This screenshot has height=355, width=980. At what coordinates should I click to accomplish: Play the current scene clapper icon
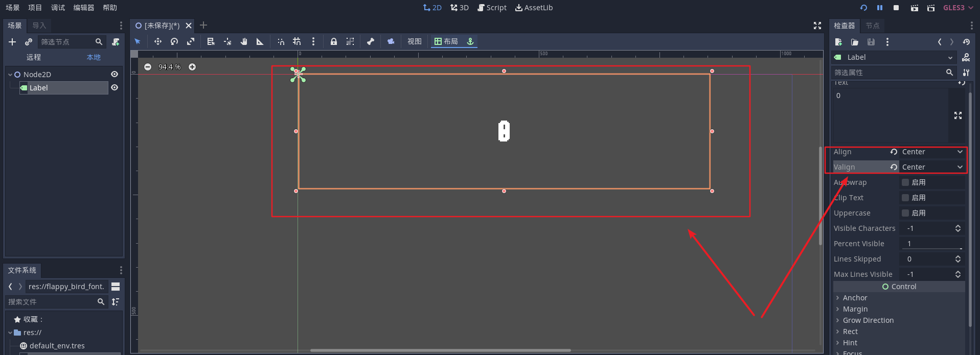915,8
